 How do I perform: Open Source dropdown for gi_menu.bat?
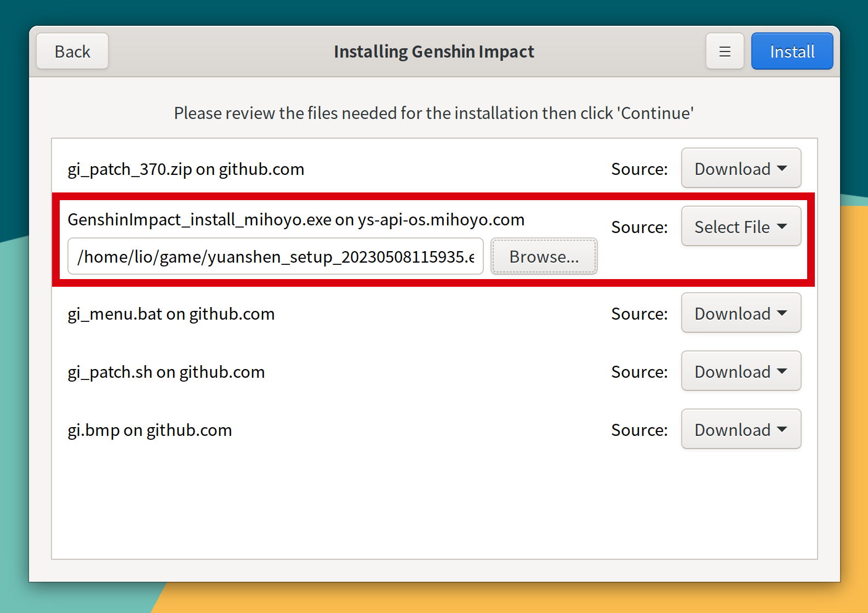click(741, 313)
